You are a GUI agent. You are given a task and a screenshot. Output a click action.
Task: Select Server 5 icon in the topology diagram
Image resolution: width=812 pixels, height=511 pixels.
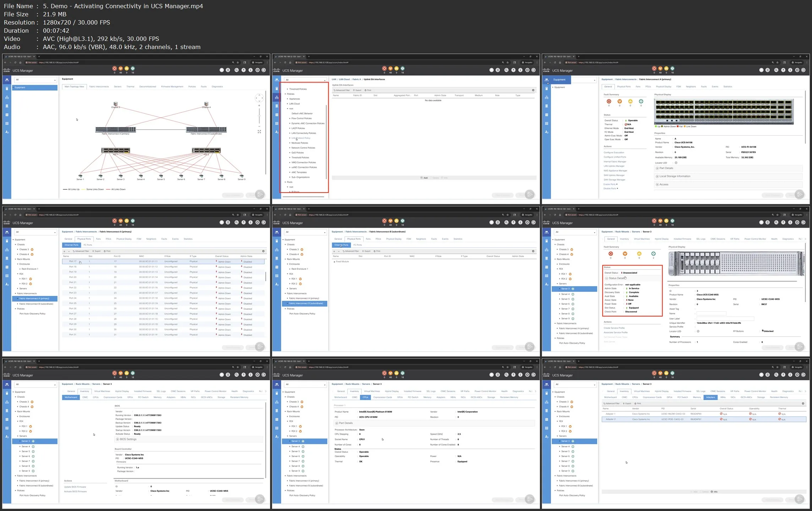click(x=161, y=176)
